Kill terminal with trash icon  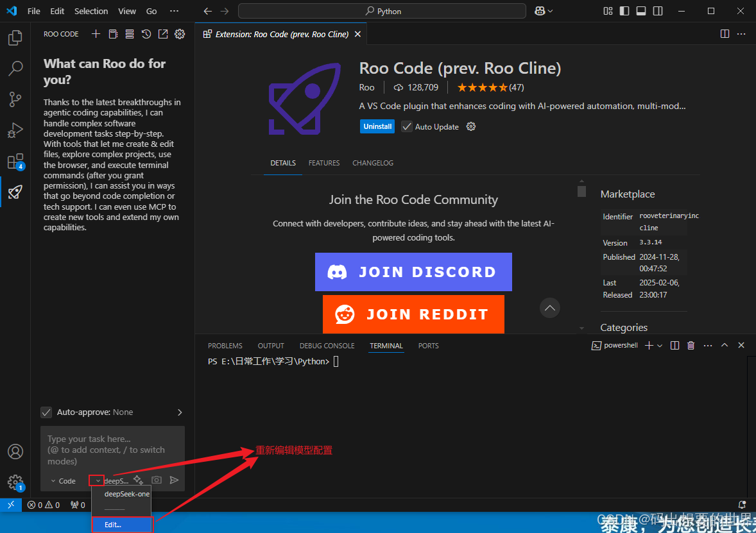[x=691, y=345]
